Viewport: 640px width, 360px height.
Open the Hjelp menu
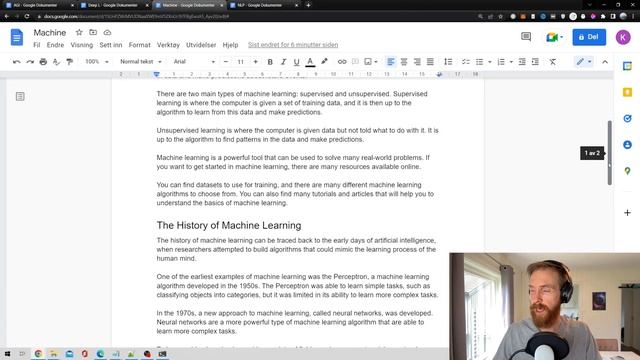point(230,45)
